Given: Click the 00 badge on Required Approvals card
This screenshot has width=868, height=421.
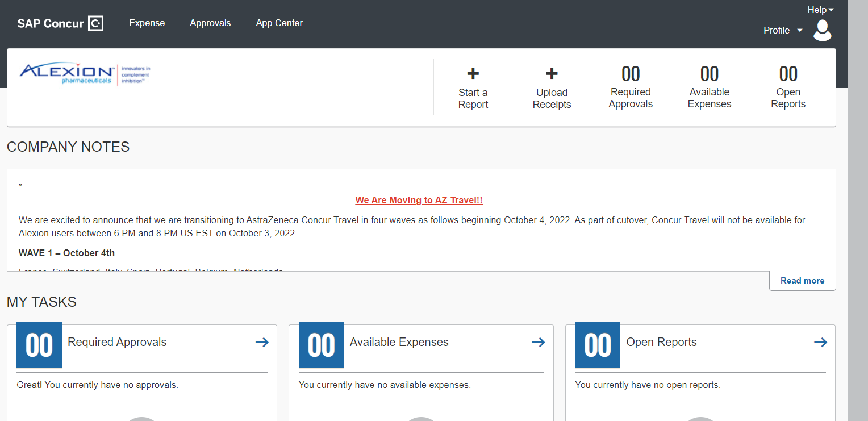Looking at the screenshot, I should 39,345.
